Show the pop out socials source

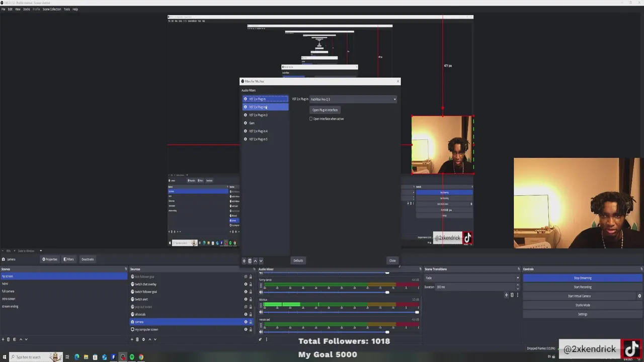246,307
